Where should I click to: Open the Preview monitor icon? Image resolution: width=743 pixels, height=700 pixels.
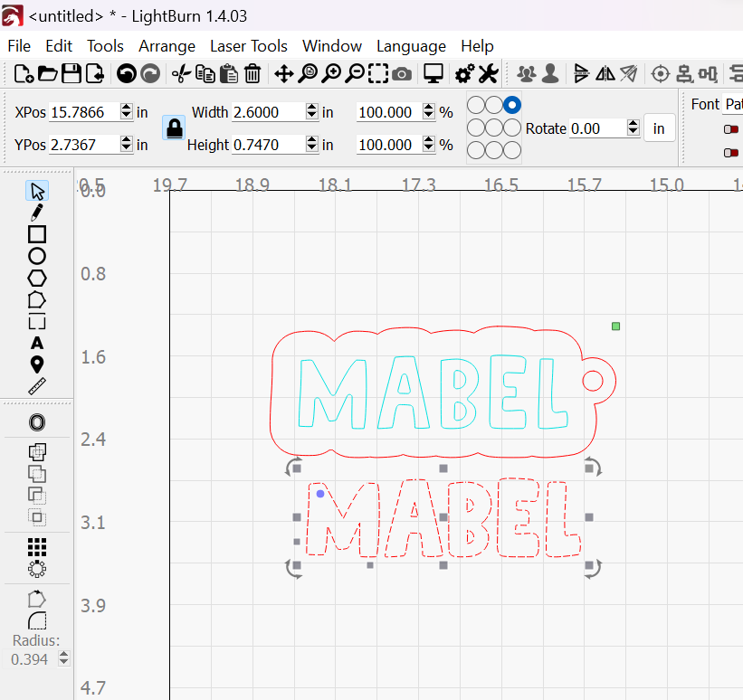point(434,74)
